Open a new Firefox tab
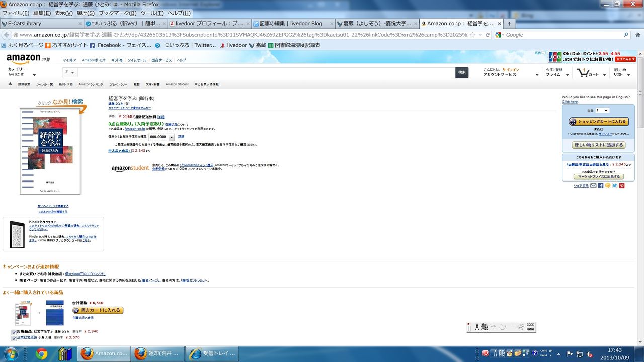 click(509, 23)
